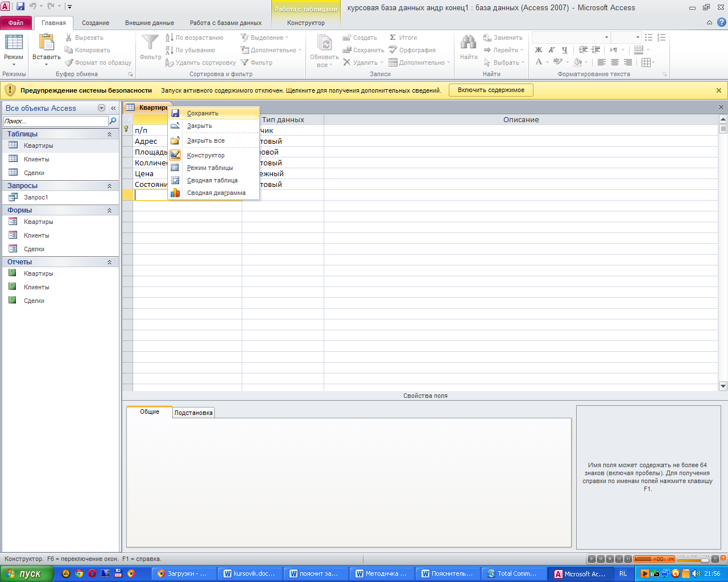Image resolution: width=728 pixels, height=582 pixels.
Task: Click the Пуск start button
Action: pyautogui.click(x=27, y=573)
